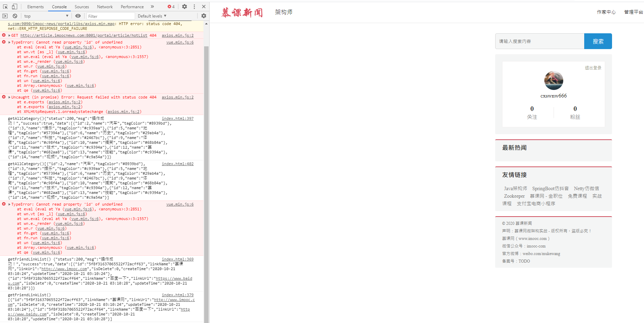Click 退出登录 to log out

(x=593, y=68)
